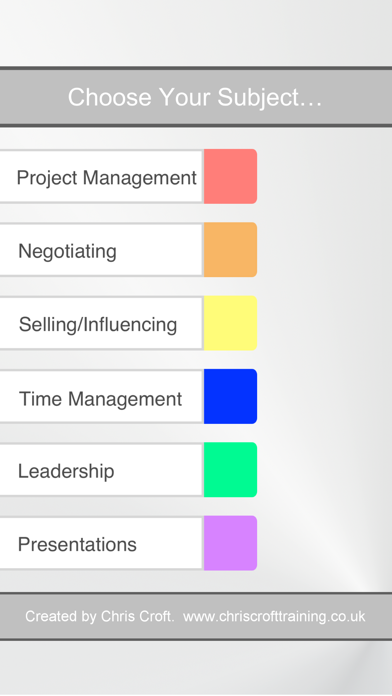Click the red Project Management swatch
The image size is (392, 696).
point(230,177)
